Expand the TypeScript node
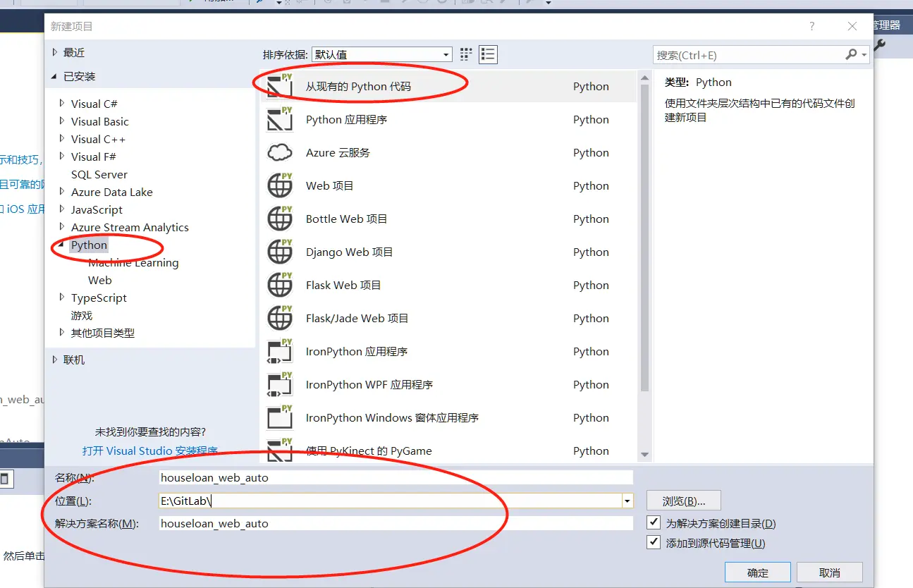Screen dimensions: 913x588 [63, 298]
